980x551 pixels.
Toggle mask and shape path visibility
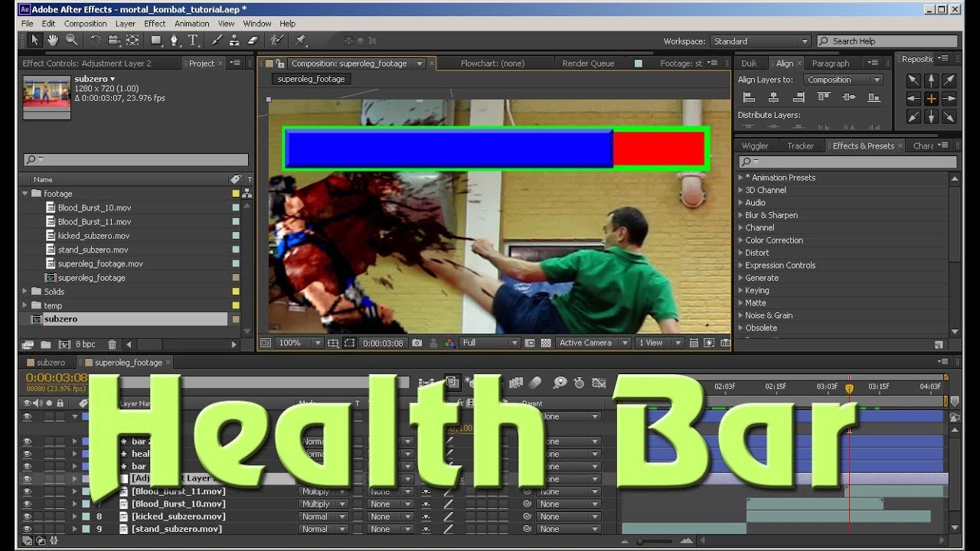coord(349,343)
